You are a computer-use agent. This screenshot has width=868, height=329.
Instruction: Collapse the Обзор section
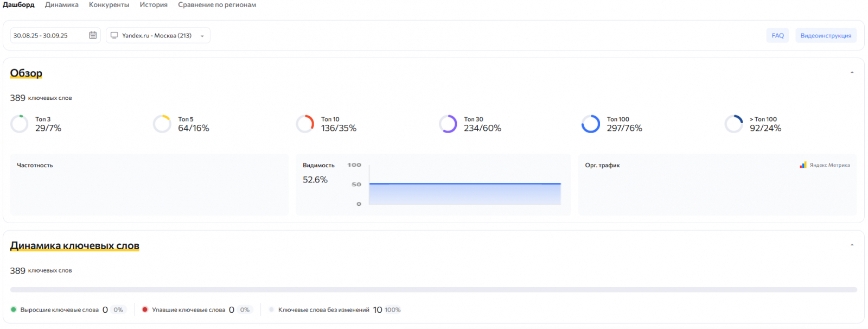coord(852,73)
